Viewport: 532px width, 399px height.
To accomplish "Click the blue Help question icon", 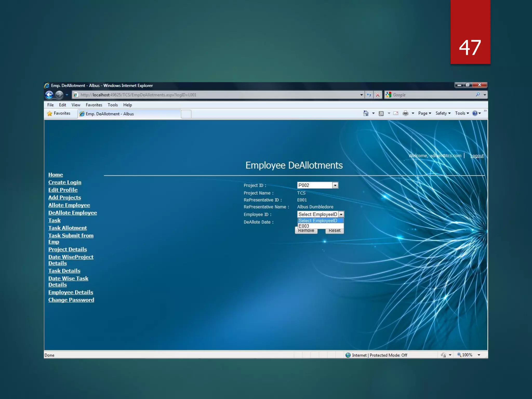I will tap(475, 113).
